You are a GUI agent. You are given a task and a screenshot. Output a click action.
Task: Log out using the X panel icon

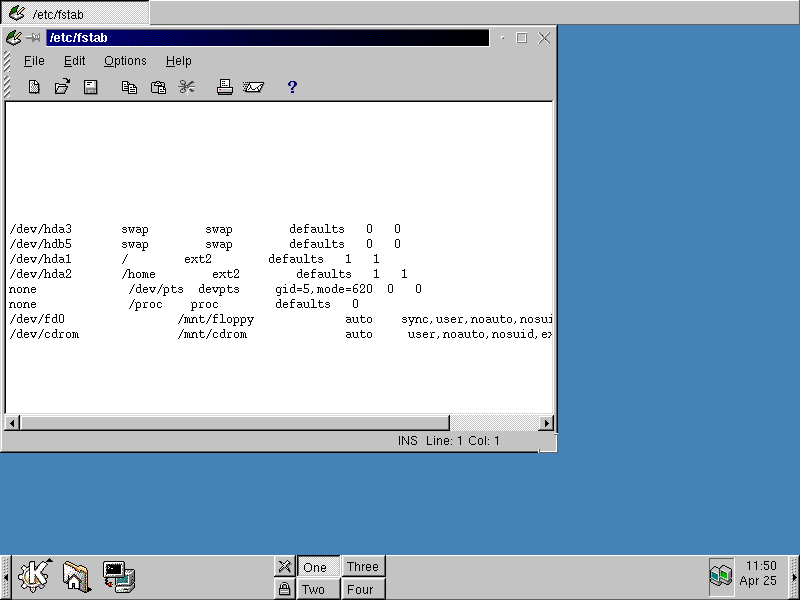285,566
